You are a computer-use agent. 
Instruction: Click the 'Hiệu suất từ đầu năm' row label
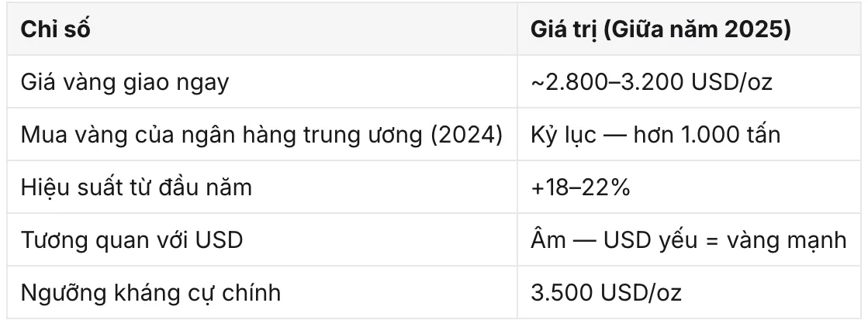click(137, 187)
